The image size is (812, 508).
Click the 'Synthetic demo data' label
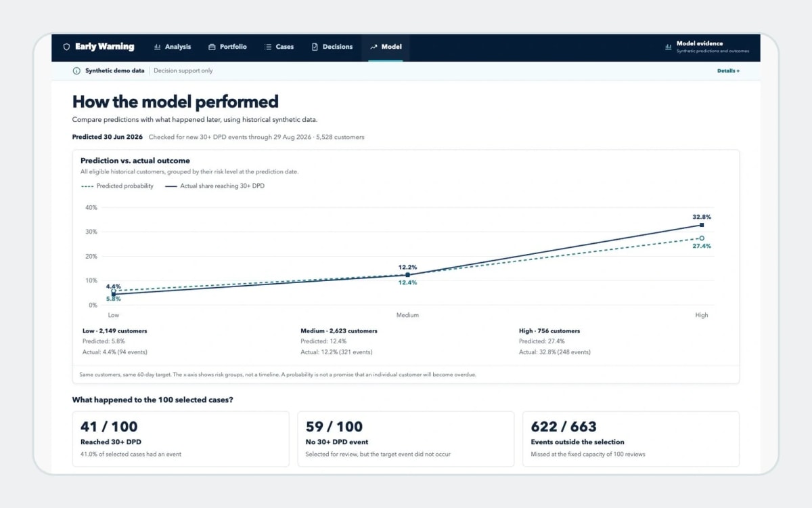click(x=114, y=70)
